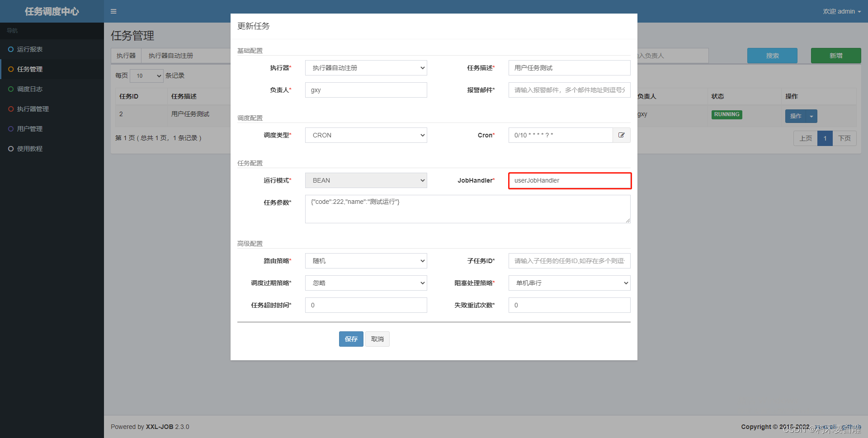
Task: Expand the 操作 caret dropdown for task 2
Action: tap(811, 116)
